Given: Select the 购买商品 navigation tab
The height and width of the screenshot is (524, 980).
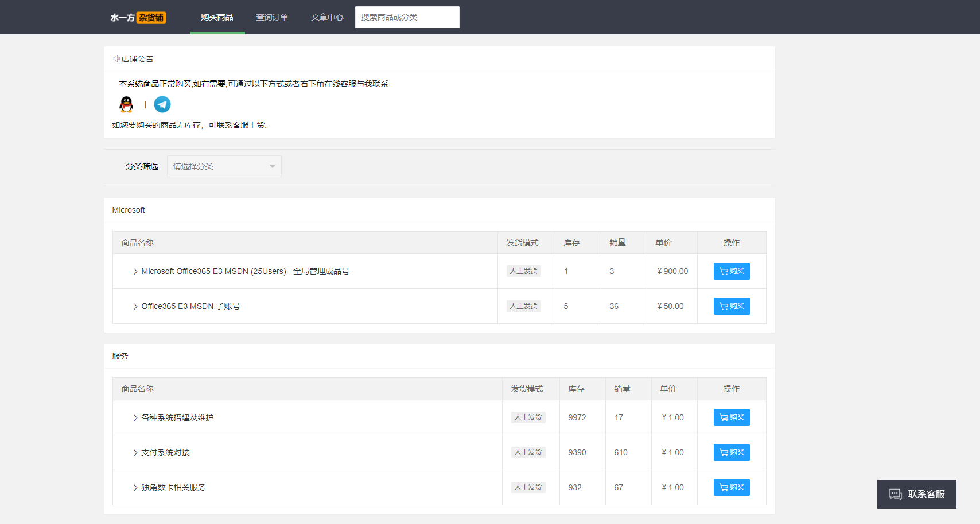Looking at the screenshot, I should pyautogui.click(x=217, y=17).
